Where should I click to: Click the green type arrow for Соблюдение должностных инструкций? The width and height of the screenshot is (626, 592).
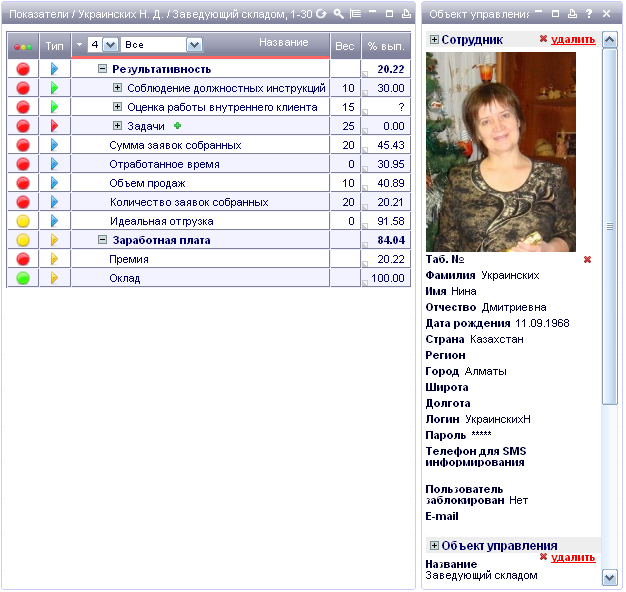(x=55, y=88)
